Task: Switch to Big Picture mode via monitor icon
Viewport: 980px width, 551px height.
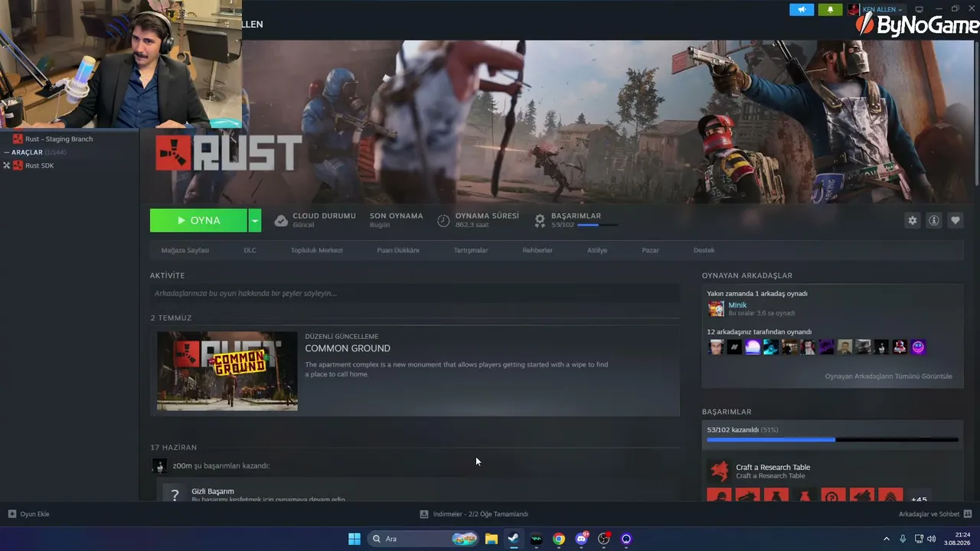Action: 920,9
